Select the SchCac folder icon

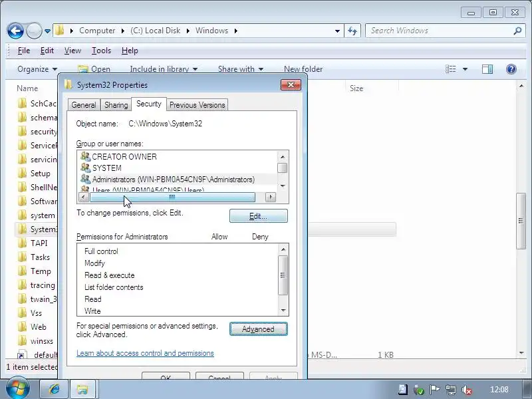[x=23, y=103]
